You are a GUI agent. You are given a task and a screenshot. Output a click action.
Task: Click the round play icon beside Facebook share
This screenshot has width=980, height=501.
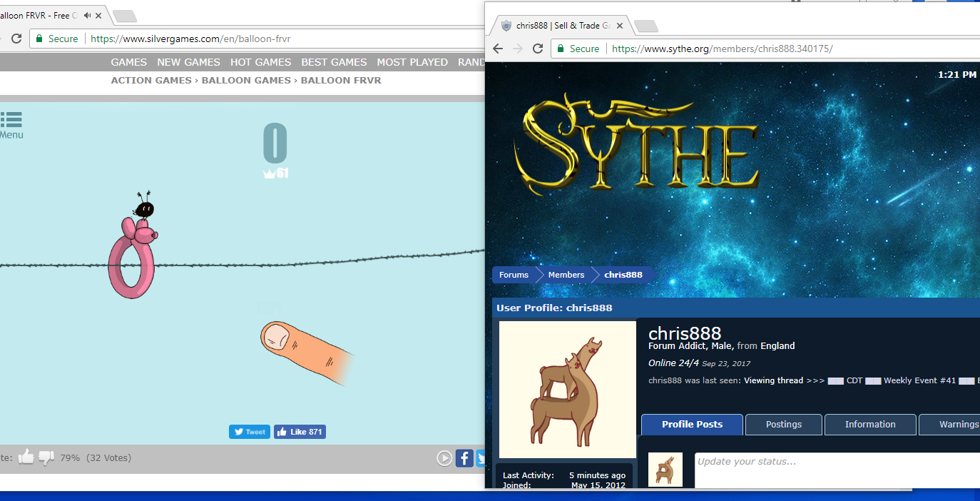pos(444,458)
